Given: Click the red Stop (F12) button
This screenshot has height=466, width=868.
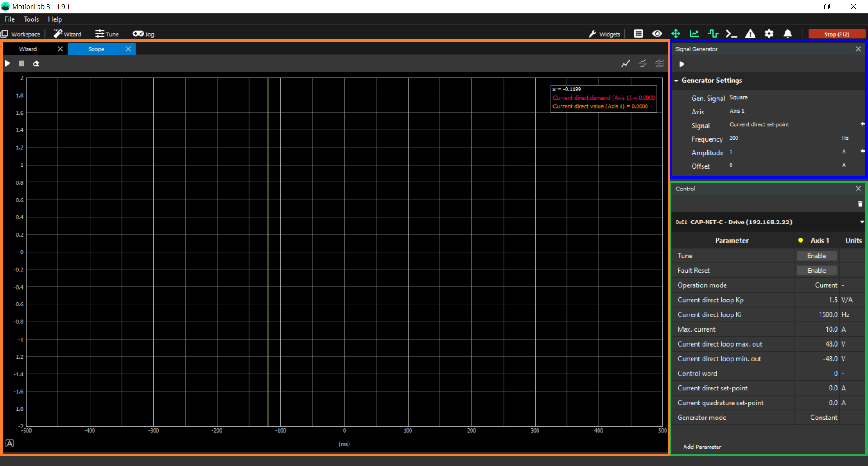Looking at the screenshot, I should point(837,34).
